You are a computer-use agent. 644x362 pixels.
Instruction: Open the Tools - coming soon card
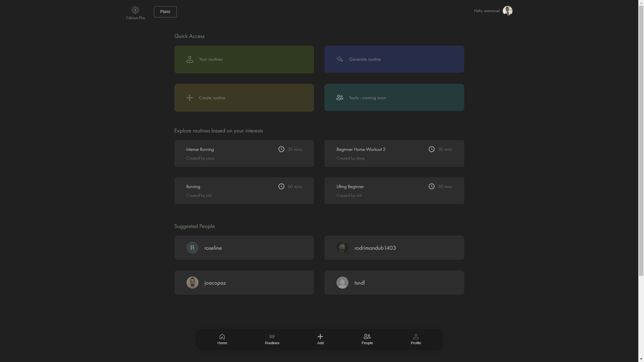pyautogui.click(x=394, y=98)
